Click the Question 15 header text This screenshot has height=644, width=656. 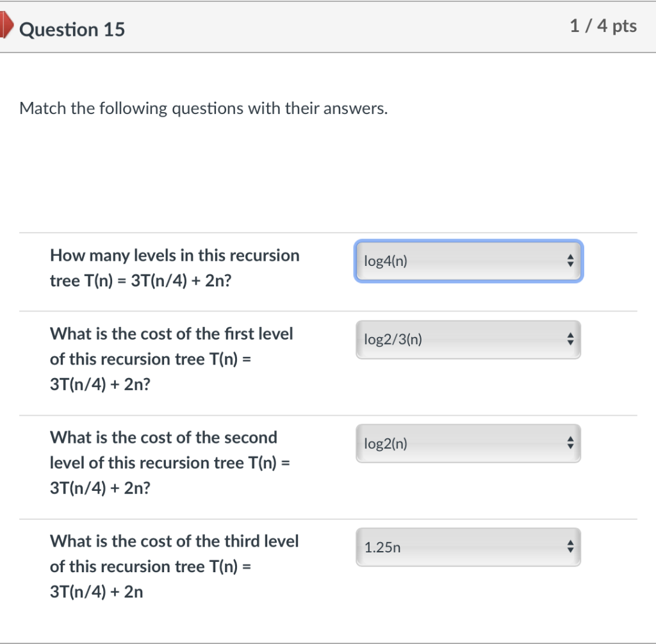72,29
